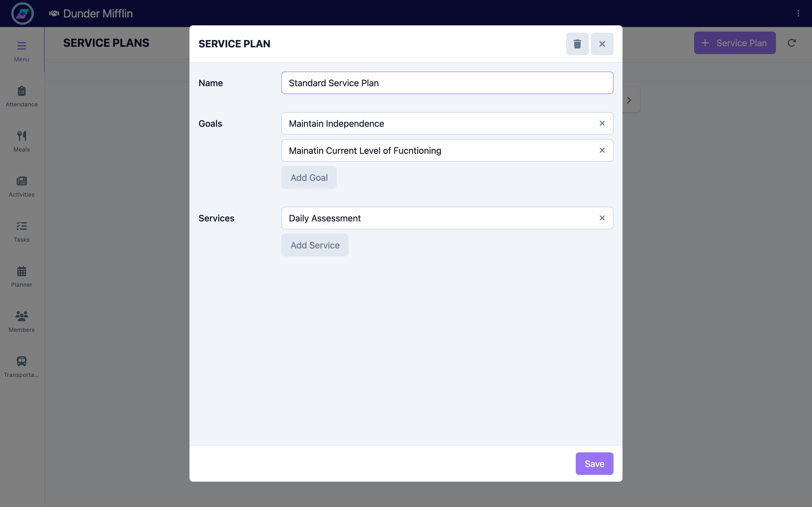Go to Activities in sidebar
Image resolution: width=812 pixels, height=507 pixels.
(21, 187)
